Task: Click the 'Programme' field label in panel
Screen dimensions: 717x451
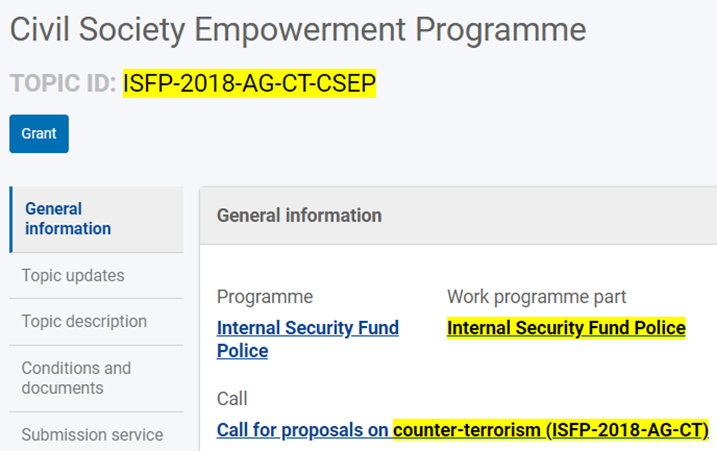Action: click(x=265, y=297)
